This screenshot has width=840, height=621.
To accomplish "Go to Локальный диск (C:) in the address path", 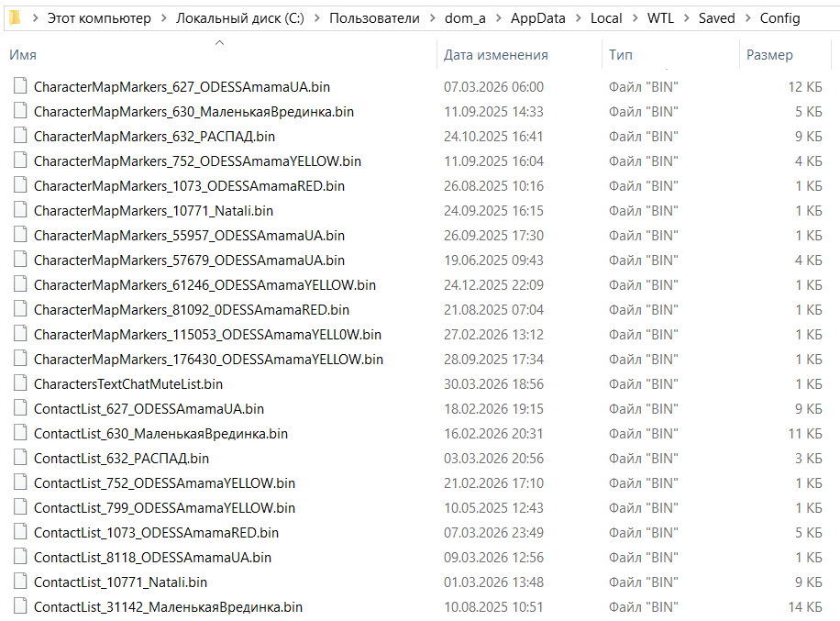I will pyautogui.click(x=240, y=18).
